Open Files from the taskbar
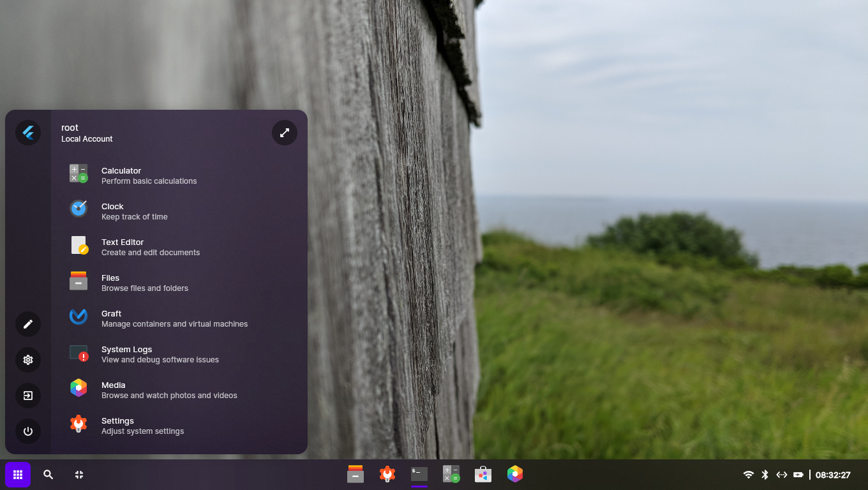Image resolution: width=868 pixels, height=490 pixels. coord(355,474)
